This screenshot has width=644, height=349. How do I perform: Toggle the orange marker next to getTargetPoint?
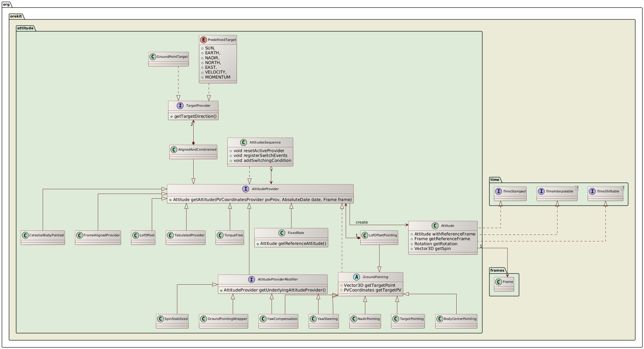[341, 286]
